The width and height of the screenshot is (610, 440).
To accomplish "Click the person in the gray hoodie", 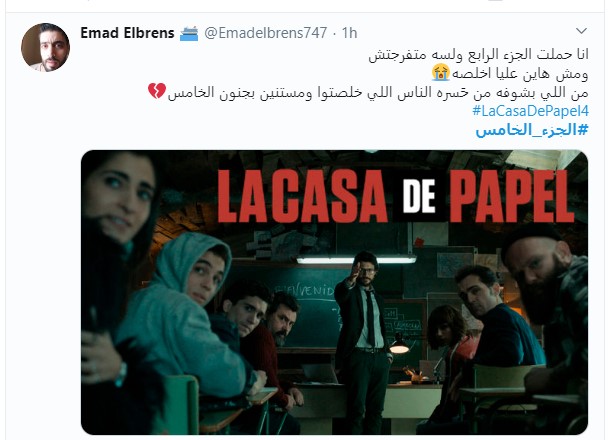I will (185, 315).
